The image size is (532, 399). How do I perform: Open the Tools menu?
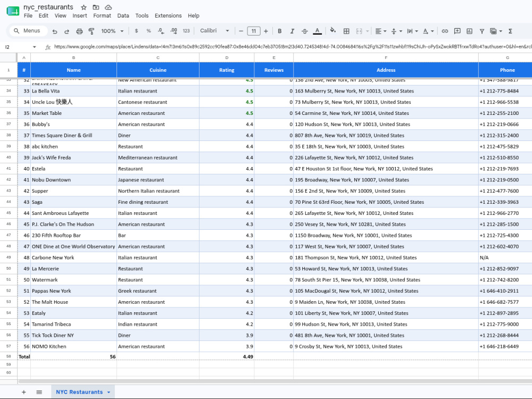coord(142,15)
